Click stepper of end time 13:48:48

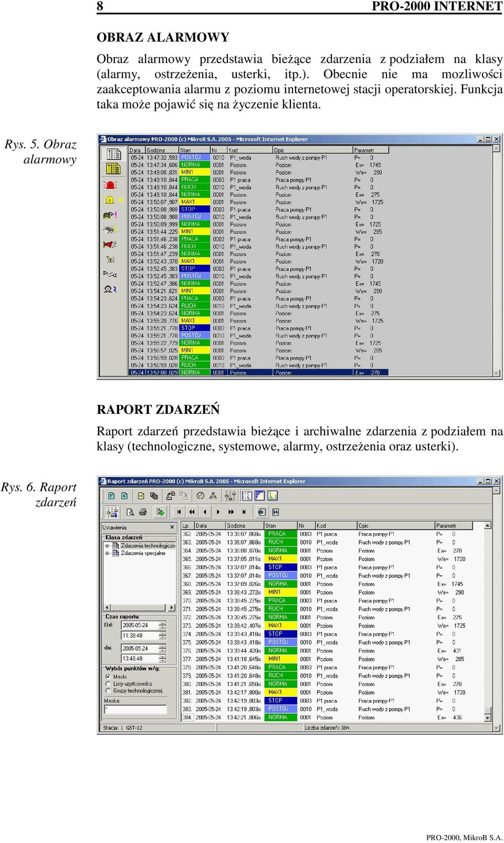pyautogui.click(x=162, y=659)
